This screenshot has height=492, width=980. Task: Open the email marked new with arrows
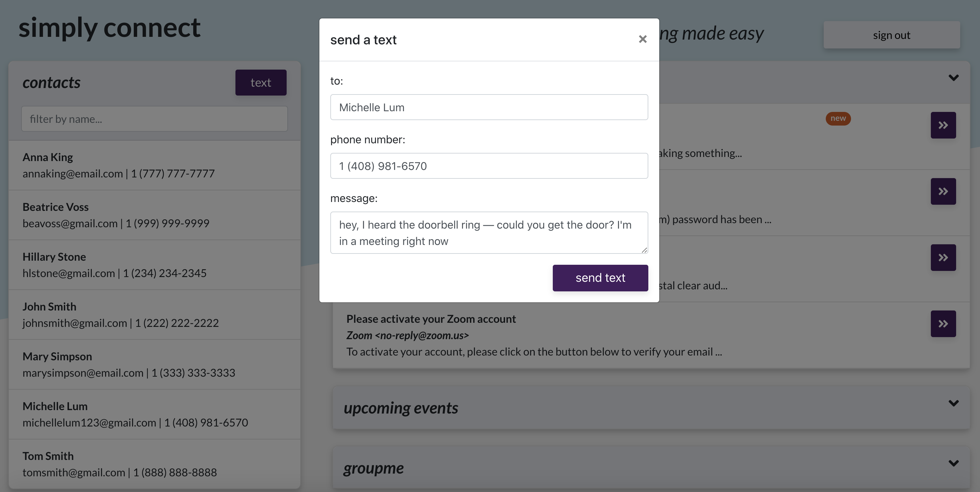click(943, 125)
